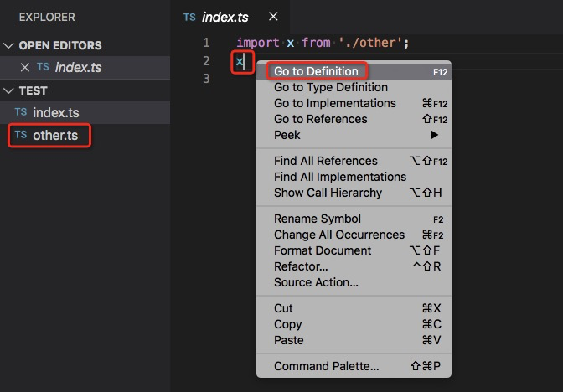Viewport: 563px width, 392px height.
Task: Choose Go to References
Action: click(320, 119)
